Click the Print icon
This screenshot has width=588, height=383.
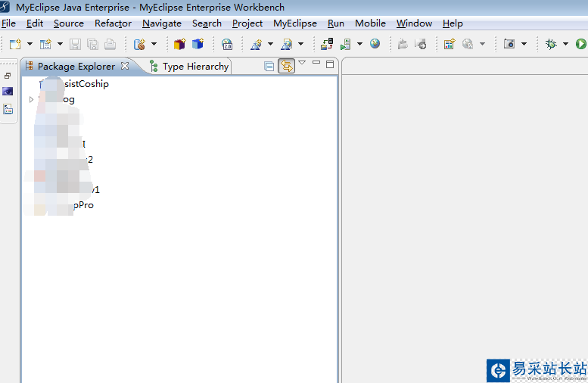[x=110, y=44]
